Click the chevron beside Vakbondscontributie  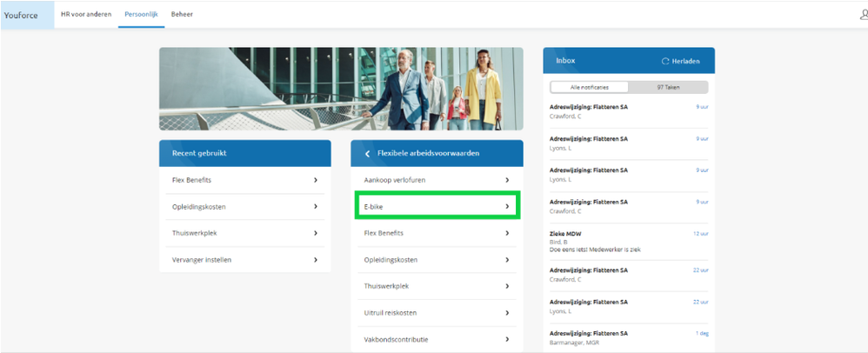click(507, 339)
